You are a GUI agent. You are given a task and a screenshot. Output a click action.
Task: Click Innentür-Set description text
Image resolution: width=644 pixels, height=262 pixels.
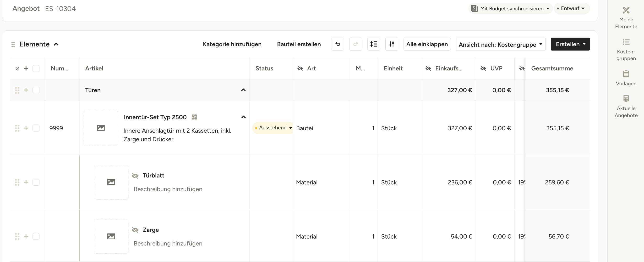click(177, 135)
